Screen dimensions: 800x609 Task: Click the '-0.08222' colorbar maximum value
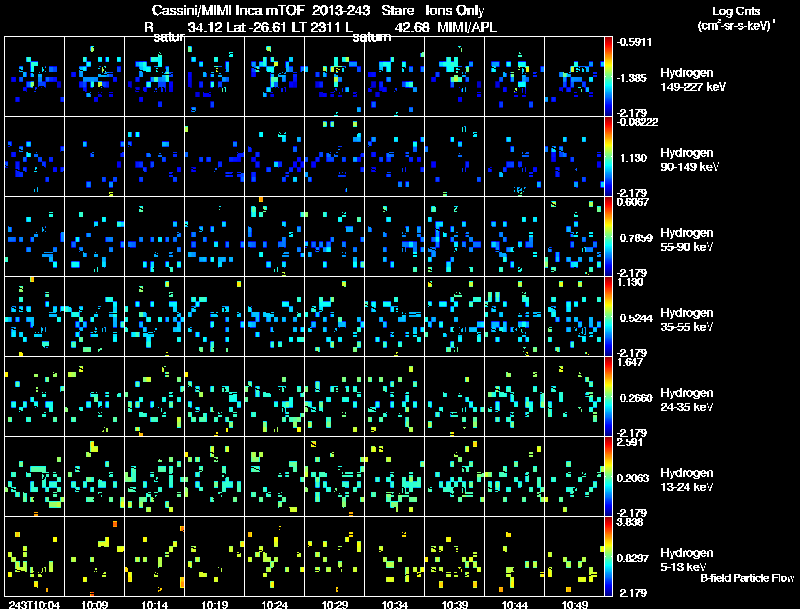coord(637,122)
